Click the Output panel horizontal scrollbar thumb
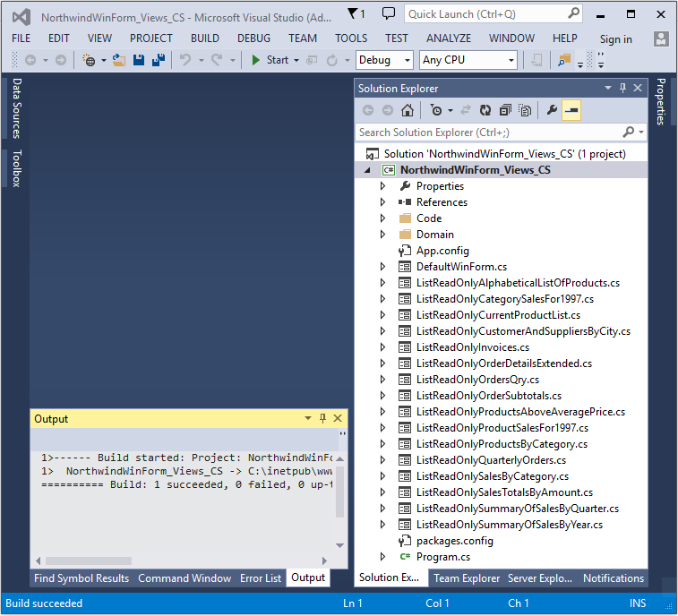The image size is (678, 616). [88, 560]
